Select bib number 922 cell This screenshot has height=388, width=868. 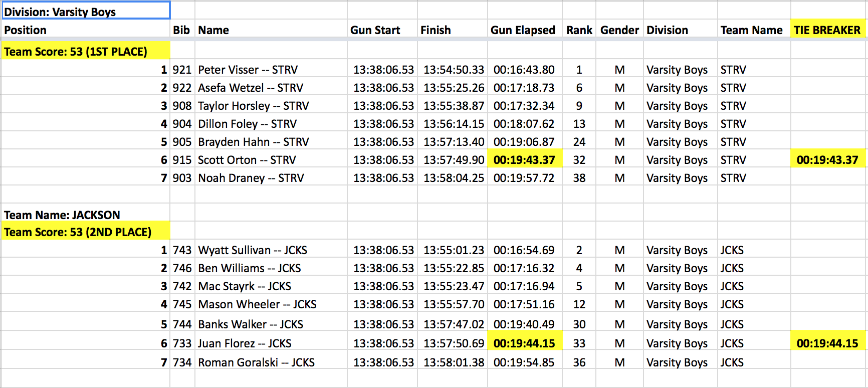(182, 88)
